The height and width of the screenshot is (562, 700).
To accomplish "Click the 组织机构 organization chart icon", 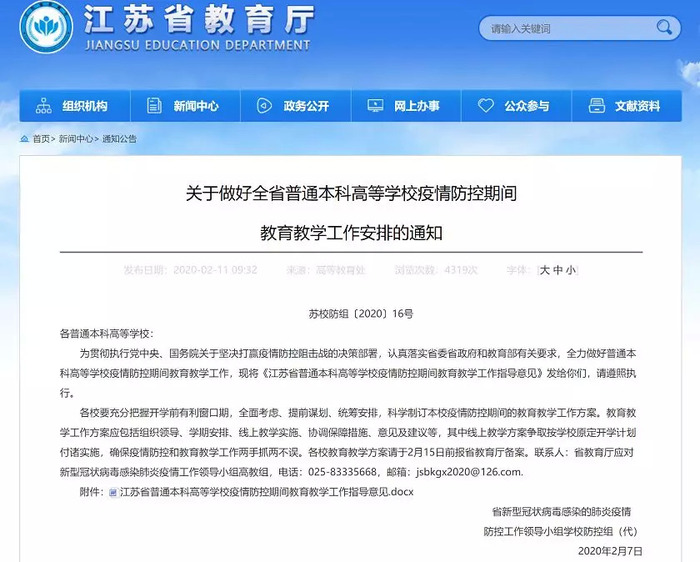I will pyautogui.click(x=43, y=106).
